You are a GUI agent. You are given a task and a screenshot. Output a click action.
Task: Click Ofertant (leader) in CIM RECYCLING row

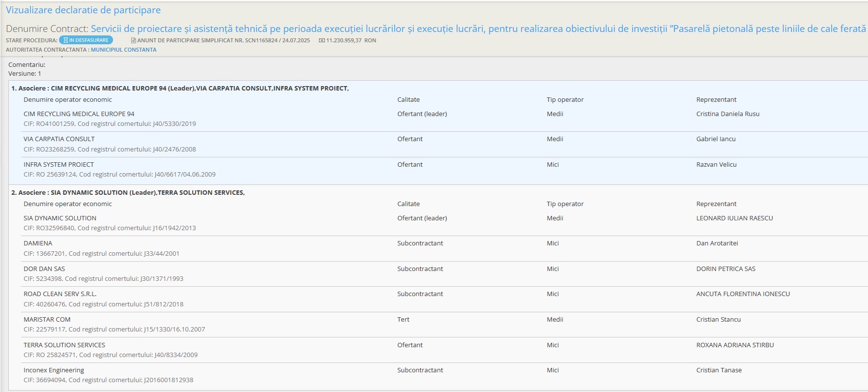[x=422, y=114]
